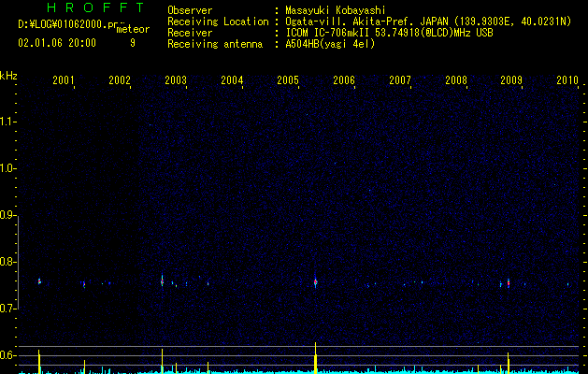Viewport: 588px width, 374px height.
Task: Click the first meteor echo before 2001
Action: (x=39, y=281)
